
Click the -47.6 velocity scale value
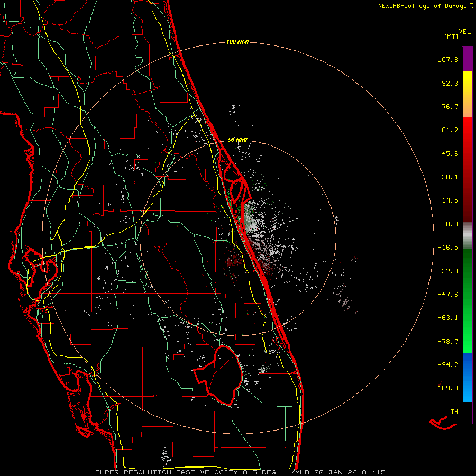pyautogui.click(x=448, y=295)
